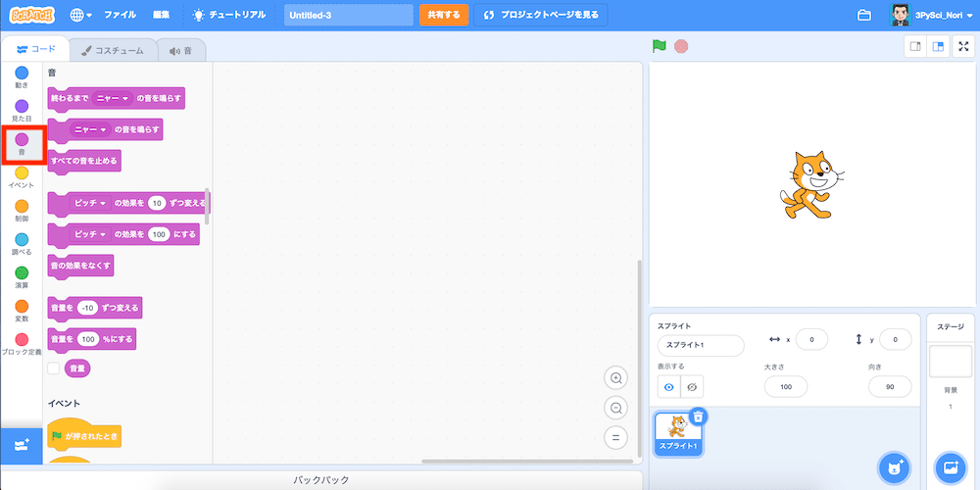Select the 変数 block category
The height and width of the screenshot is (490, 980).
pyautogui.click(x=22, y=312)
